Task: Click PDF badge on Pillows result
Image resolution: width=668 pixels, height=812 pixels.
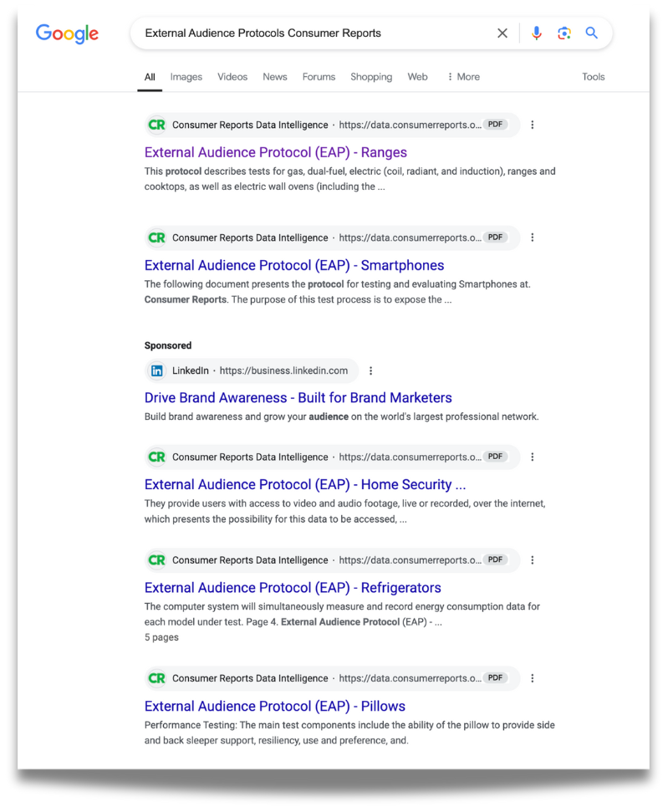Action: point(495,678)
